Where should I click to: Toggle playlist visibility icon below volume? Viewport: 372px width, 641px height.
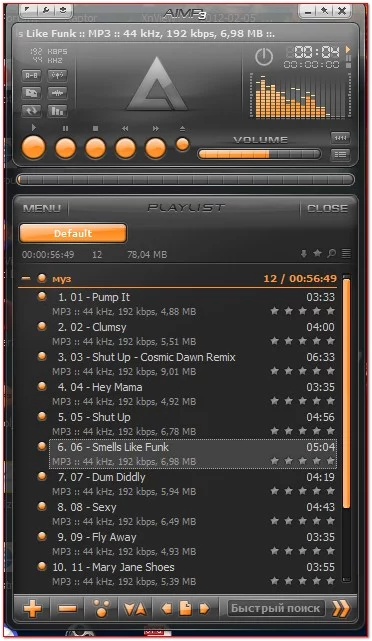tap(340, 155)
